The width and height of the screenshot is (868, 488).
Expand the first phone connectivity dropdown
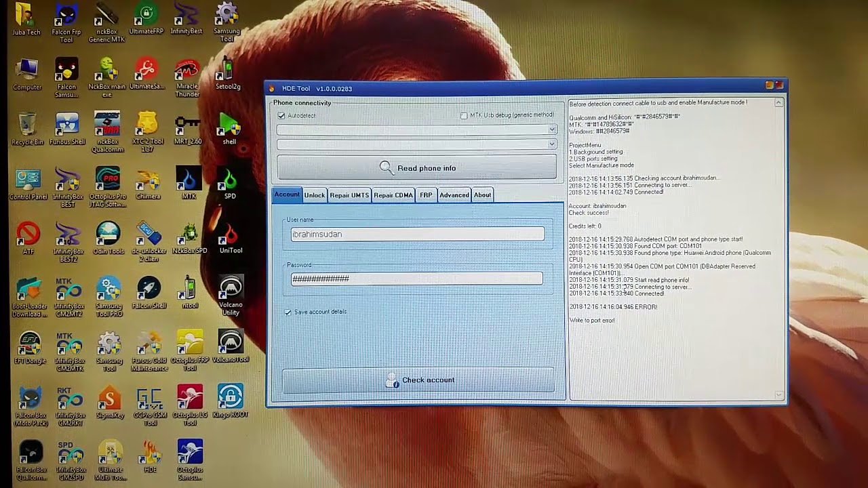click(553, 129)
